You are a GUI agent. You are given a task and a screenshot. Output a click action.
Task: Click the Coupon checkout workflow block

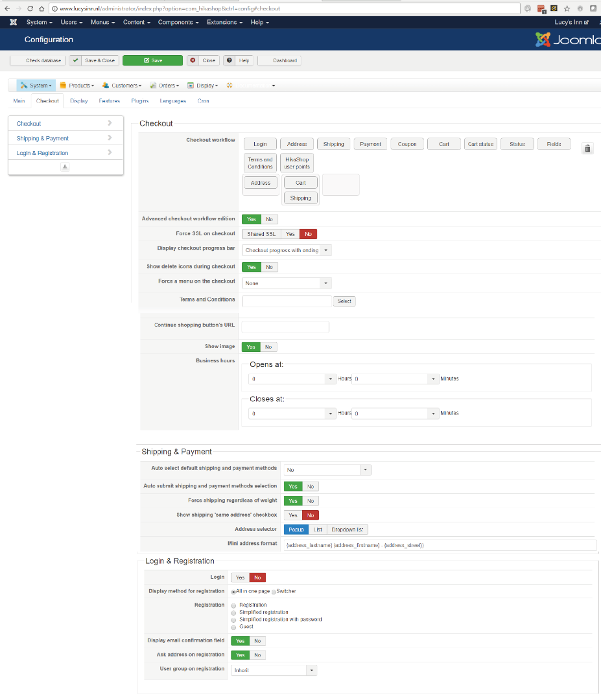coord(407,144)
